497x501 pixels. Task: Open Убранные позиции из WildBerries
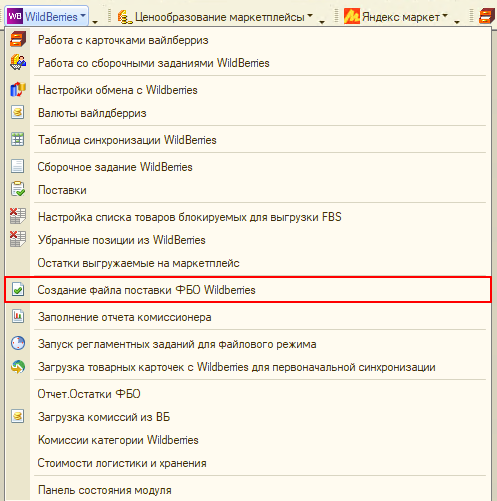coord(248,240)
